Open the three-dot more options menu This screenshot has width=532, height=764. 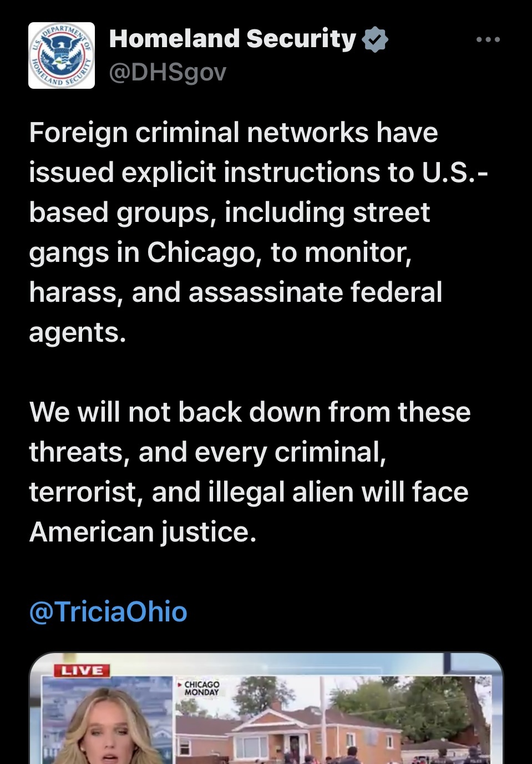[488, 39]
